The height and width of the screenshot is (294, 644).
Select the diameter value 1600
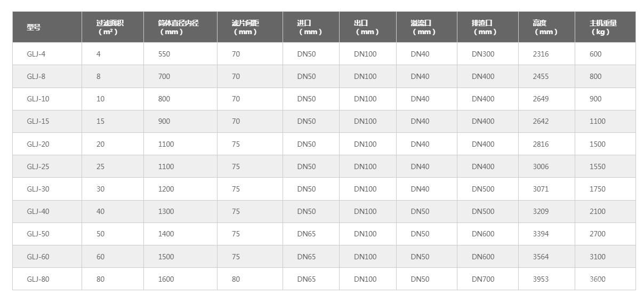tap(166, 279)
